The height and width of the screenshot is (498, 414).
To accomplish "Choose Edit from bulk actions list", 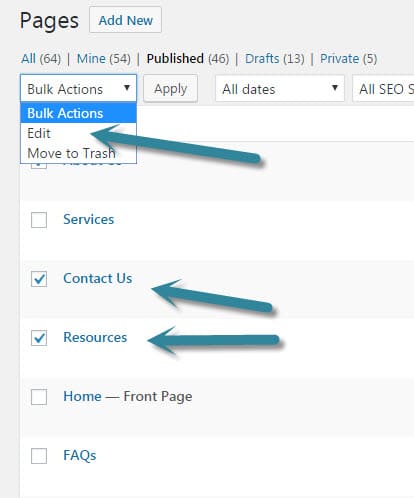I will point(78,133).
